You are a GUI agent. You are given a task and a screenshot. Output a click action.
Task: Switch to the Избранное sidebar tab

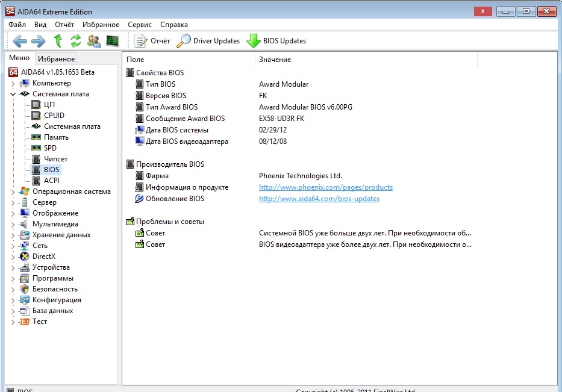56,59
